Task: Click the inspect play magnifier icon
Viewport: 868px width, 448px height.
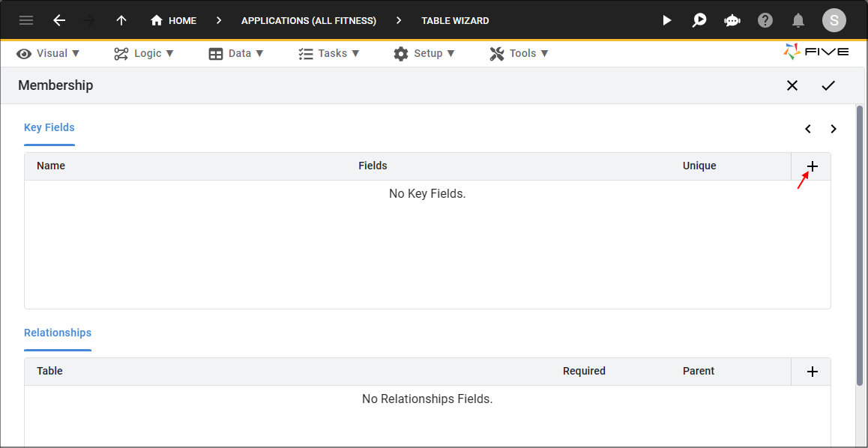Action: [699, 20]
